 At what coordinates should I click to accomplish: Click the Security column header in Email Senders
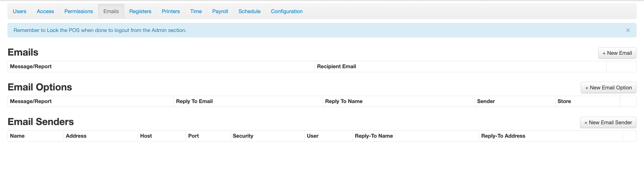[243, 136]
